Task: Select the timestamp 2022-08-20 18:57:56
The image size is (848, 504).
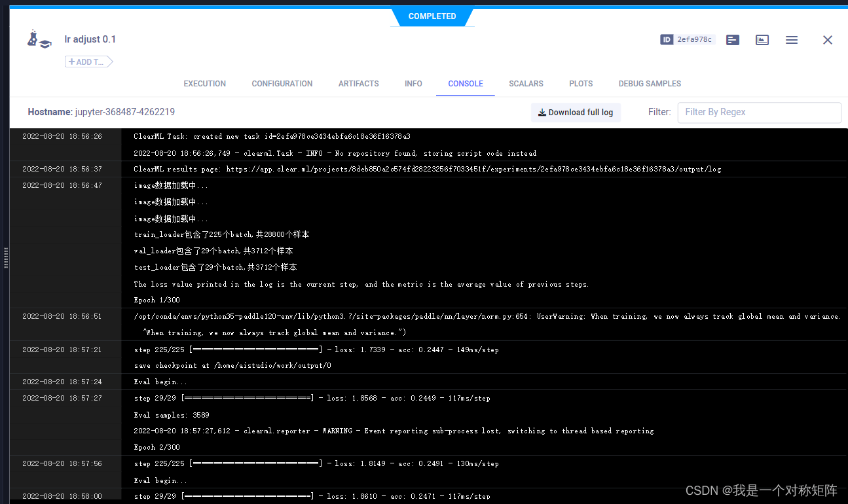Action: click(62, 463)
